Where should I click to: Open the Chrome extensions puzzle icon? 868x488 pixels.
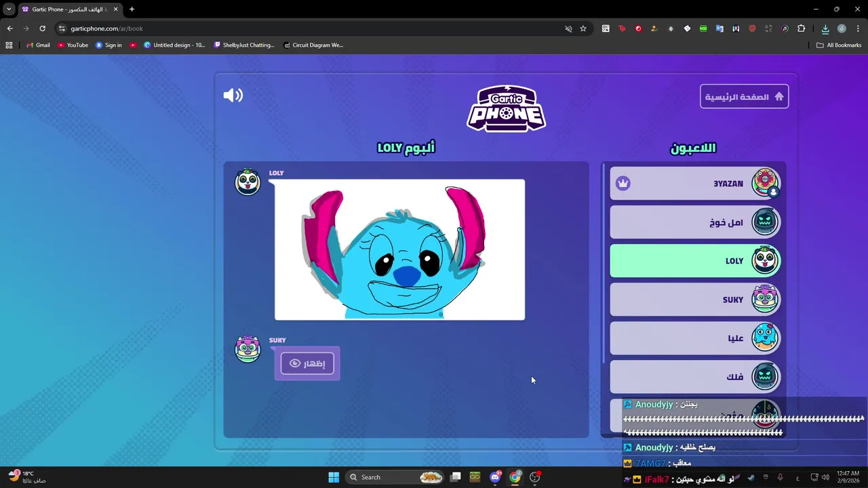801,28
